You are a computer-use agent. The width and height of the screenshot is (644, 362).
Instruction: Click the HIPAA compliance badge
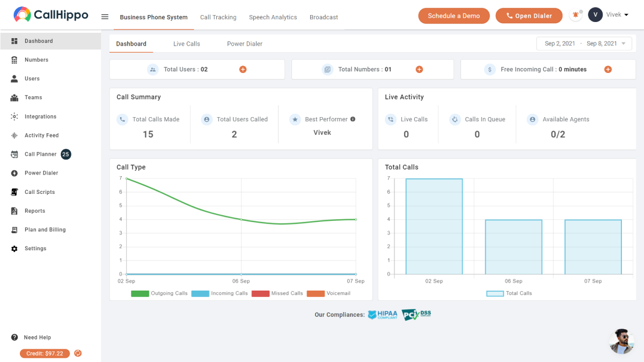pyautogui.click(x=383, y=315)
